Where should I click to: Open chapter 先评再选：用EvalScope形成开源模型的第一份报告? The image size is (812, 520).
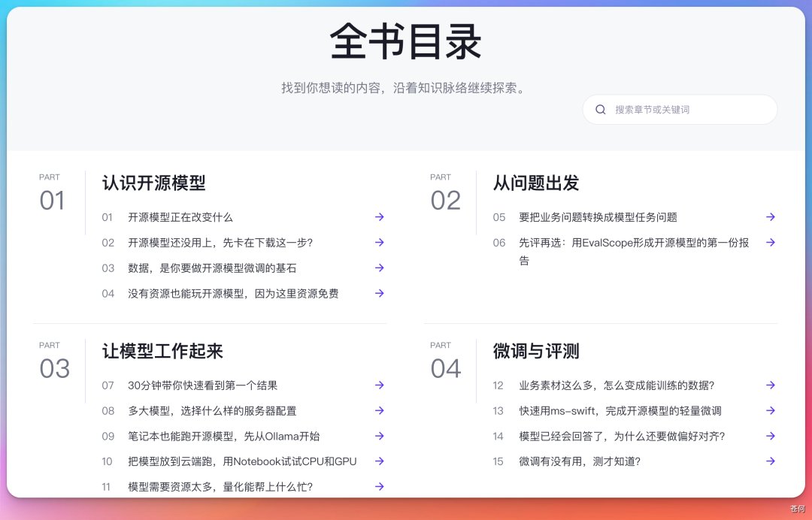pyautogui.click(x=634, y=251)
